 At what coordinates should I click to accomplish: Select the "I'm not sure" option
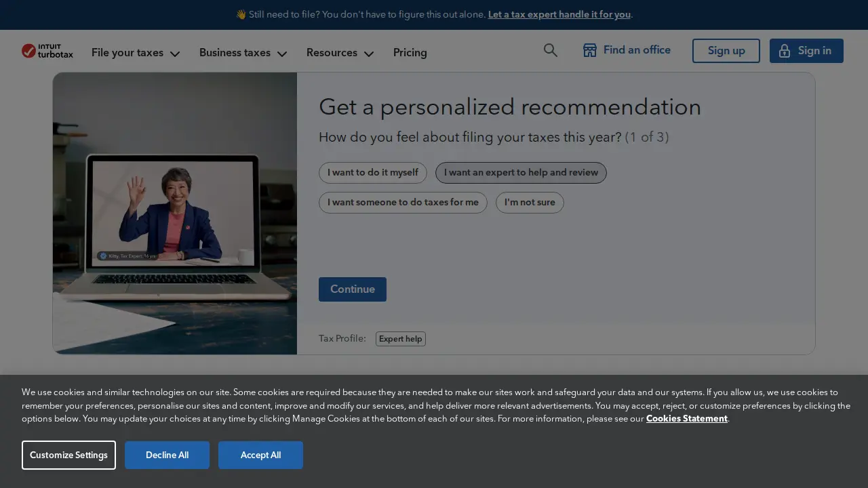[x=530, y=203]
